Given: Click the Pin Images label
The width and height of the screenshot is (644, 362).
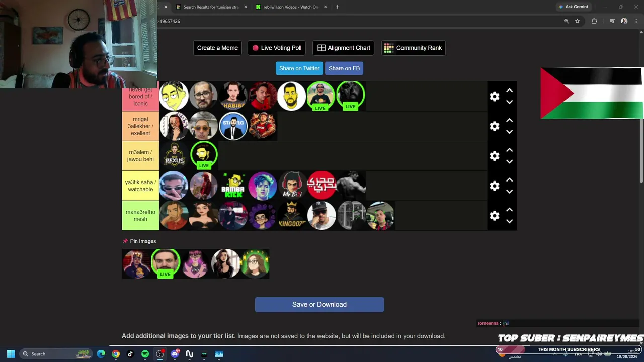Looking at the screenshot, I should [143, 241].
